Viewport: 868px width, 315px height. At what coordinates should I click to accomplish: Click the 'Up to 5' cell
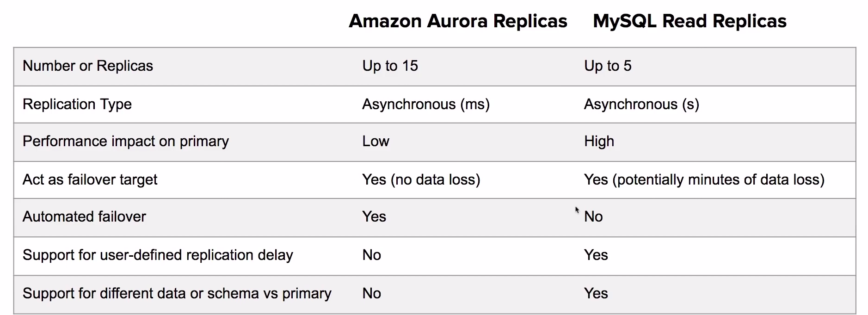[x=608, y=66]
